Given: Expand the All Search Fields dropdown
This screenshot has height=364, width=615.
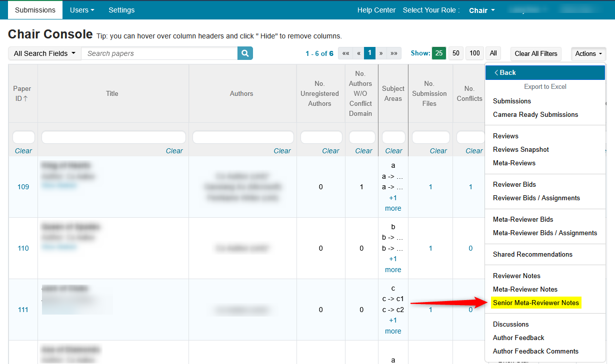Looking at the screenshot, I should tap(44, 53).
